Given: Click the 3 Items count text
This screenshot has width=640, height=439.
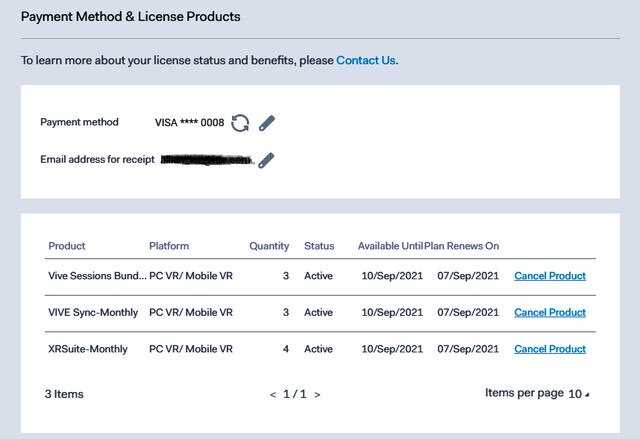Looking at the screenshot, I should coord(64,394).
